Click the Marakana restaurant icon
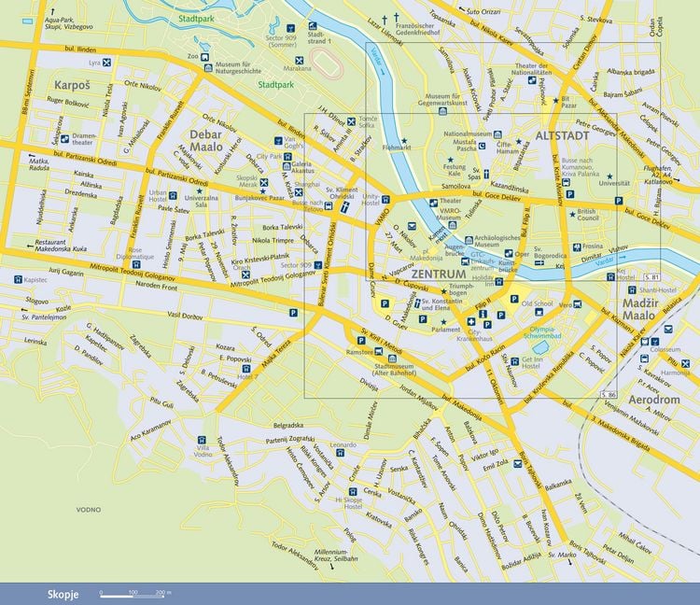 299,61
